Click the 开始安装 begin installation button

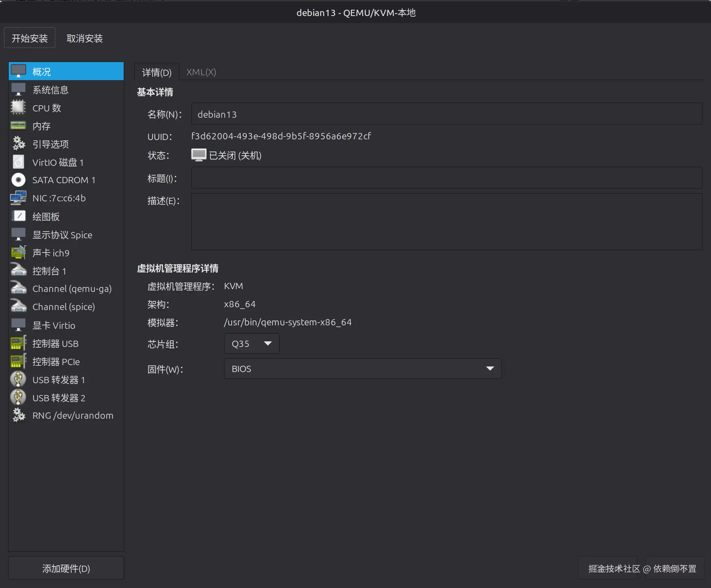(x=30, y=38)
